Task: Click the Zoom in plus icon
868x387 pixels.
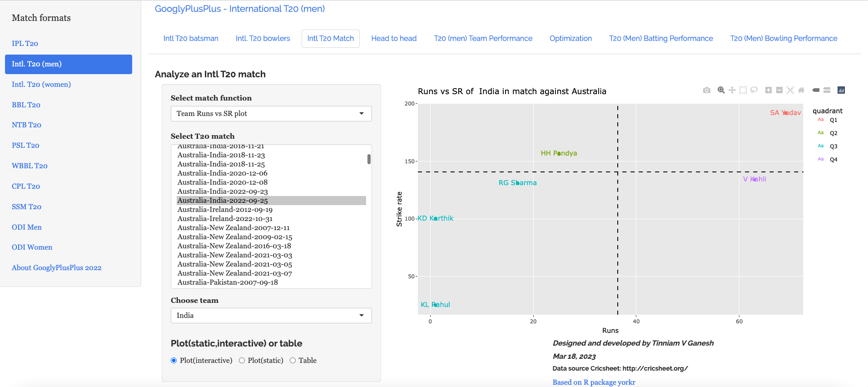Action: pyautogui.click(x=769, y=90)
